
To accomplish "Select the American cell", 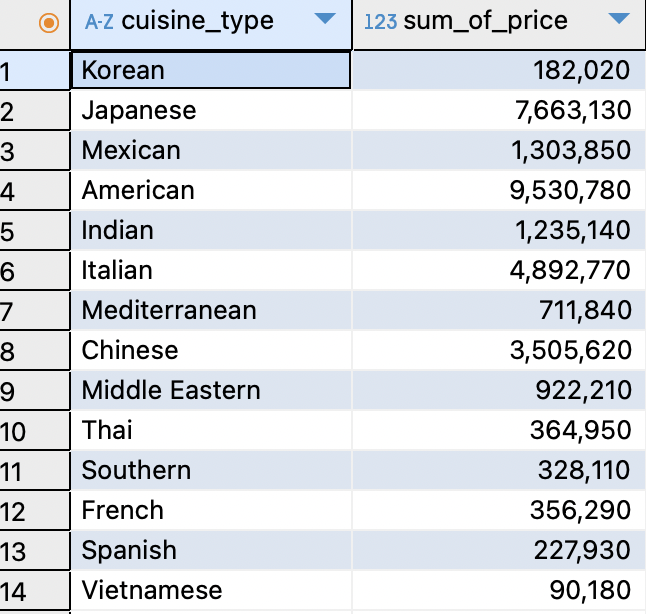I will (211, 190).
